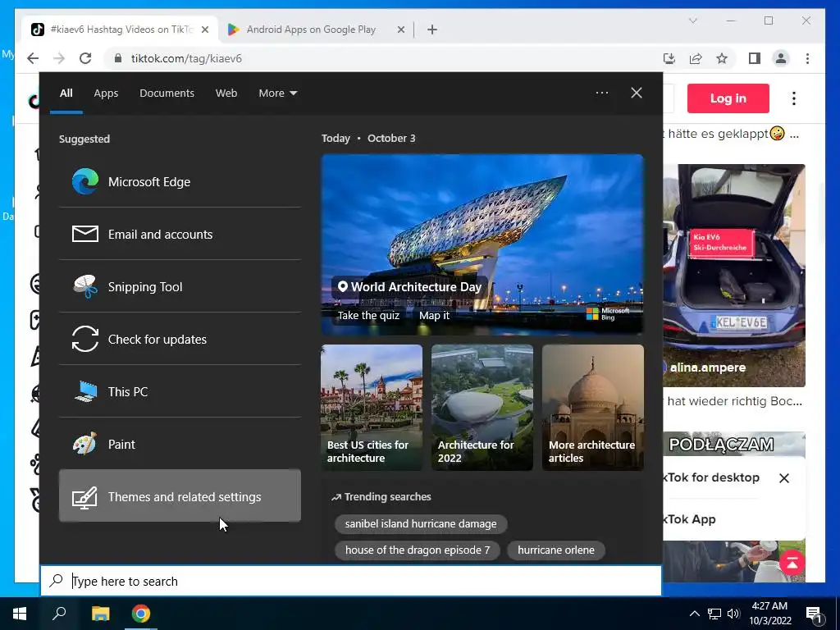This screenshot has width=840, height=630.
Task: Open This PC
Action: (x=180, y=391)
